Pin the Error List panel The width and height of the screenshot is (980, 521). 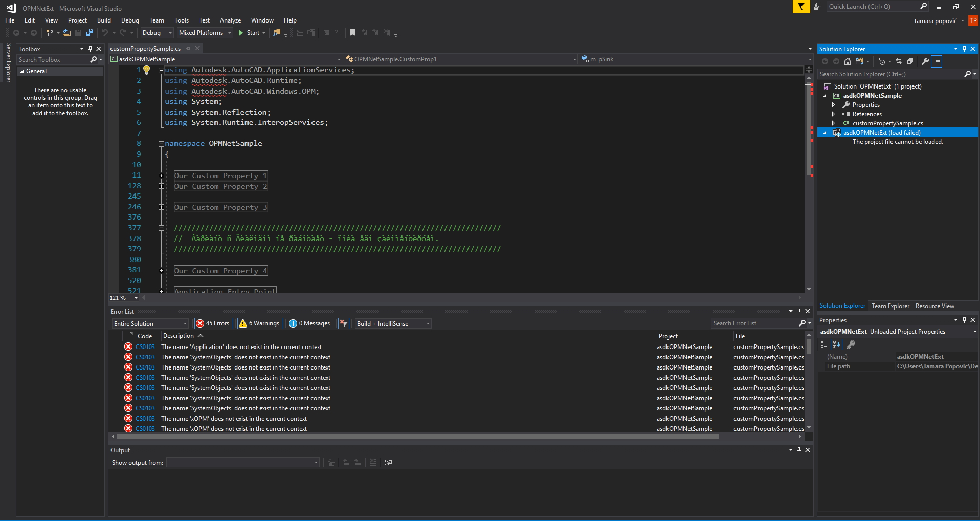(x=799, y=311)
